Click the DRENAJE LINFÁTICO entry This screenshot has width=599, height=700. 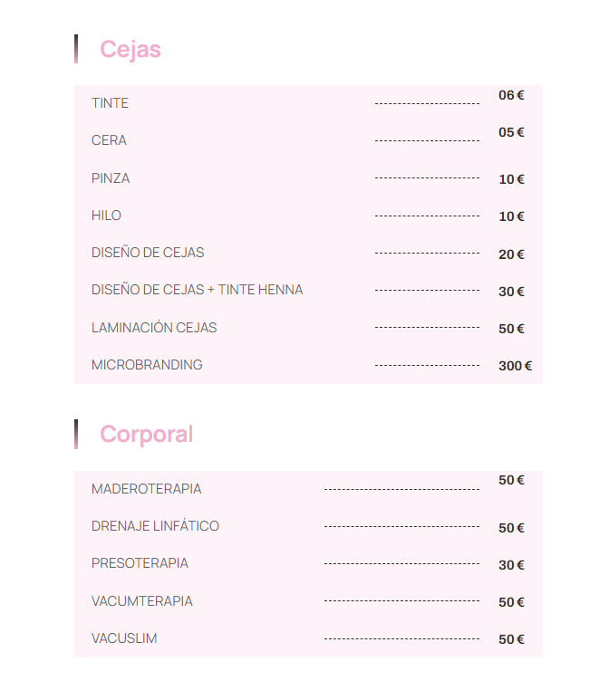click(x=155, y=526)
